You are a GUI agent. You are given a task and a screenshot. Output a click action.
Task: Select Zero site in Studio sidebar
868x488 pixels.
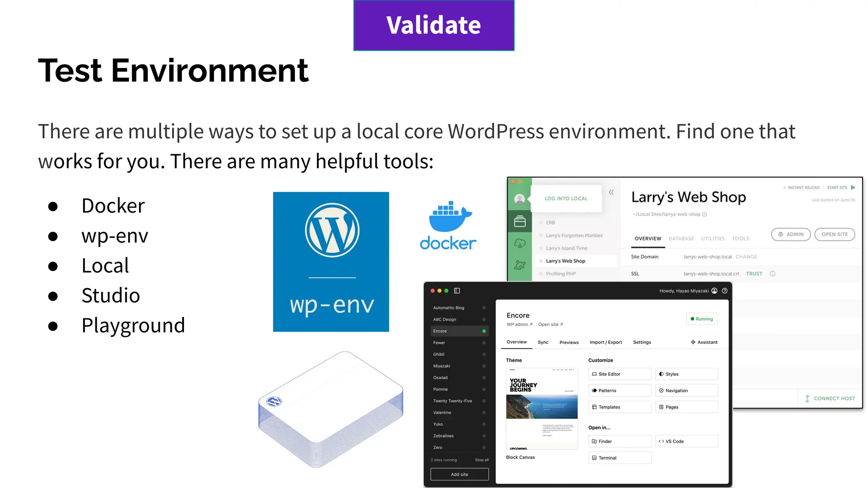[x=459, y=448]
